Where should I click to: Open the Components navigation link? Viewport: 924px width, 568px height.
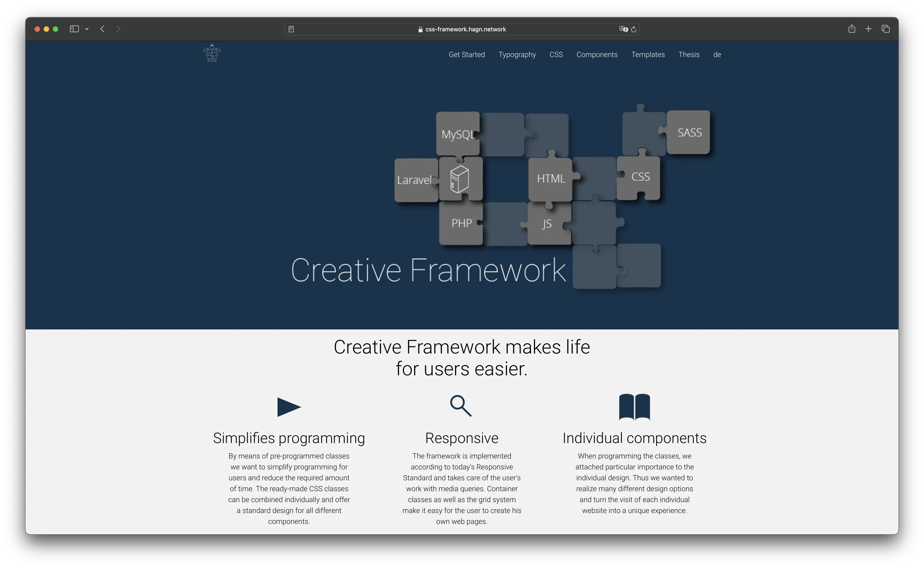[597, 55]
